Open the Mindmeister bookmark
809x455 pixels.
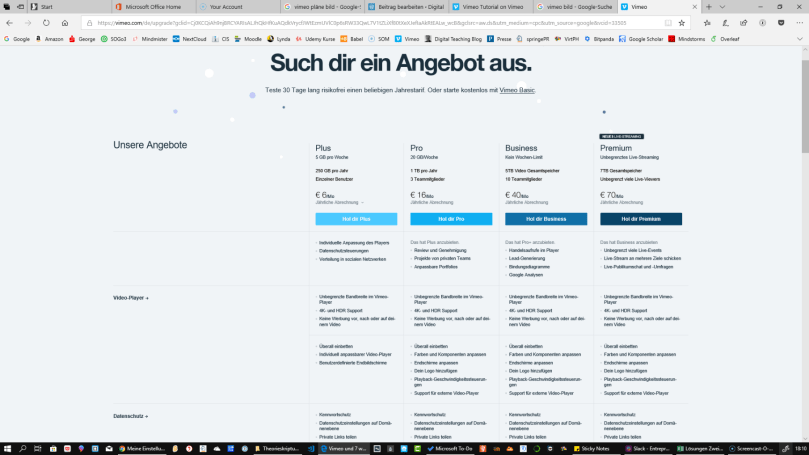click(150, 39)
